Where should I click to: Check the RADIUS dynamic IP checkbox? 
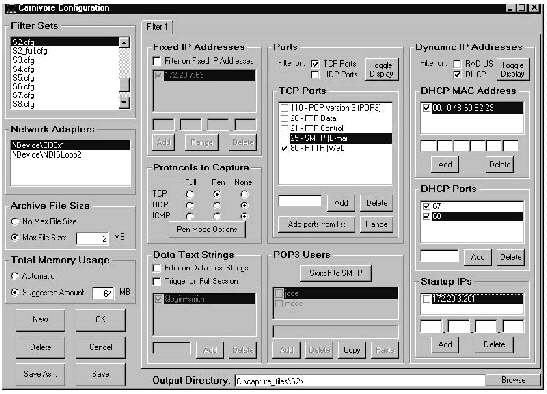(457, 64)
